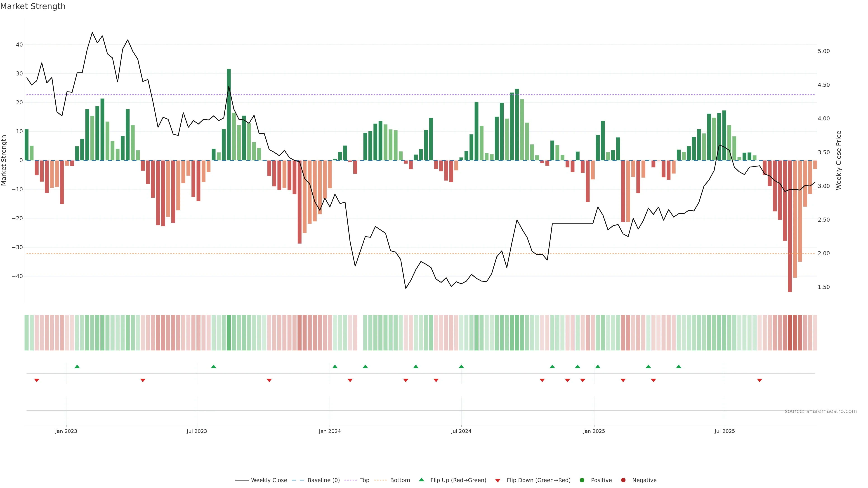The width and height of the screenshot is (868, 488).
Task: Click the first green flip-up triangle after Jan 2023
Action: [77, 366]
